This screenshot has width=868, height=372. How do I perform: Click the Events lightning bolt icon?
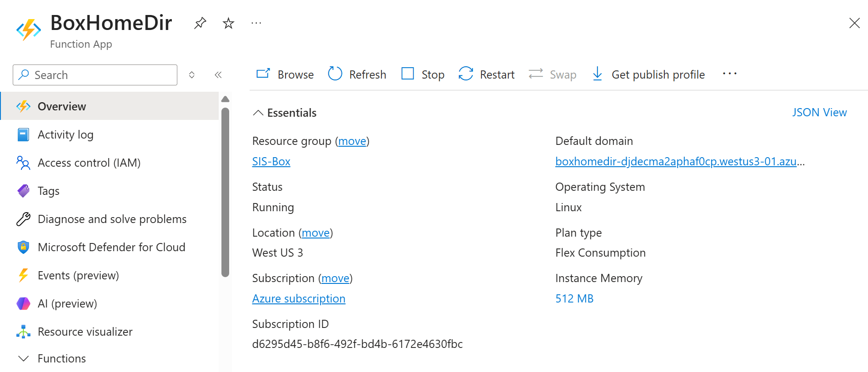(23, 275)
